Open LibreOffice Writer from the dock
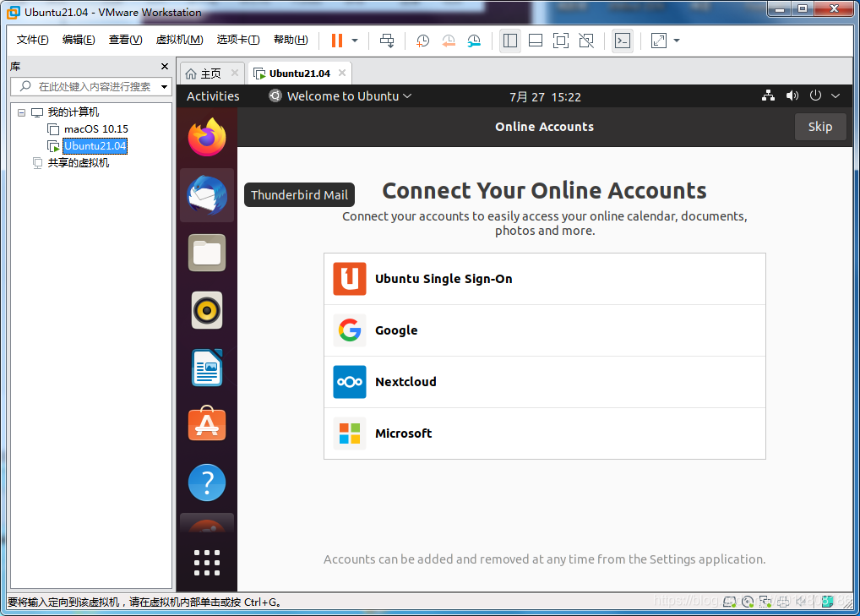 click(x=207, y=368)
